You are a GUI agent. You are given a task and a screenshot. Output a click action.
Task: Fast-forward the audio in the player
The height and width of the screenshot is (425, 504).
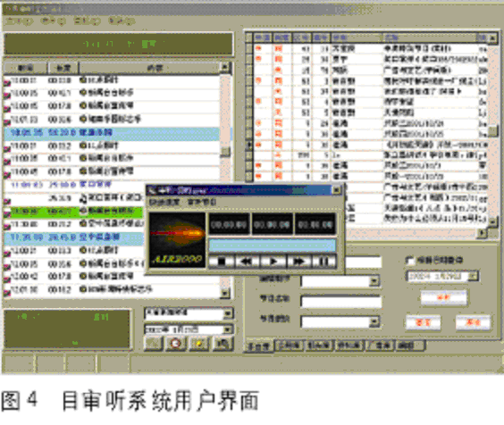click(x=299, y=262)
